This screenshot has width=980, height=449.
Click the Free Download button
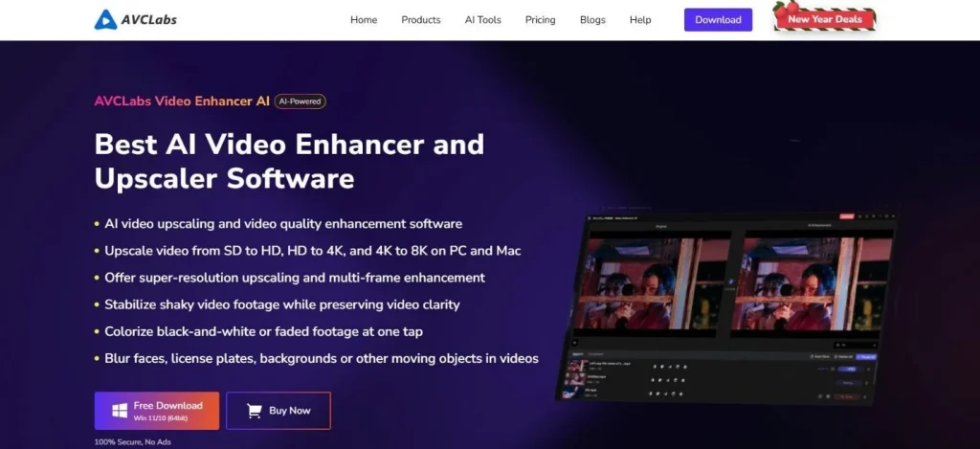click(x=157, y=411)
